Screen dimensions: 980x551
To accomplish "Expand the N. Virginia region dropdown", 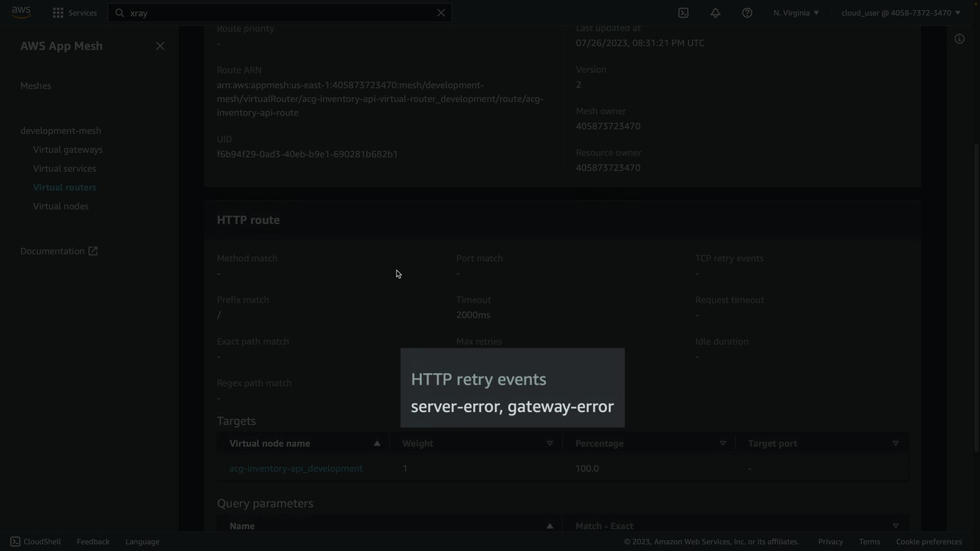I will click(x=796, y=13).
